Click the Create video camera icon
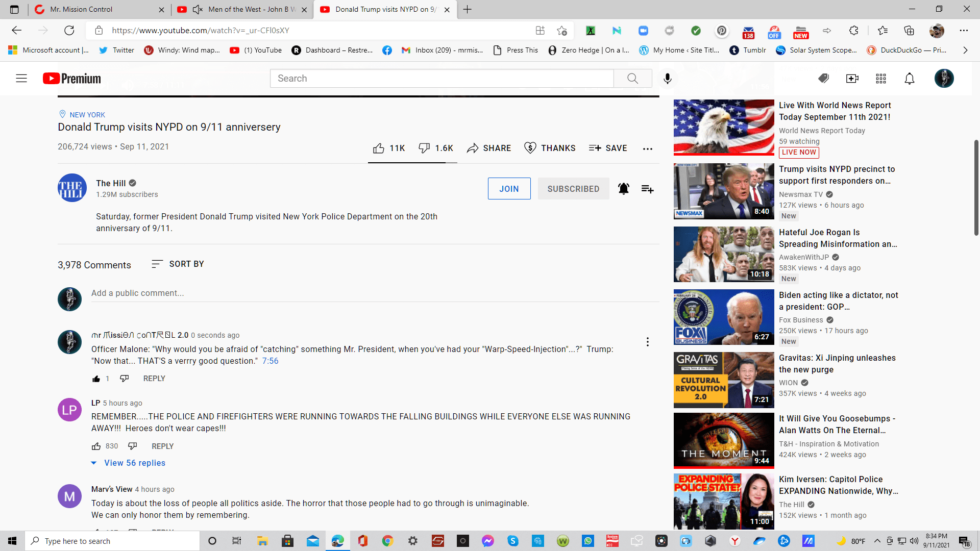Screen dimensions: 980x551 852,79
